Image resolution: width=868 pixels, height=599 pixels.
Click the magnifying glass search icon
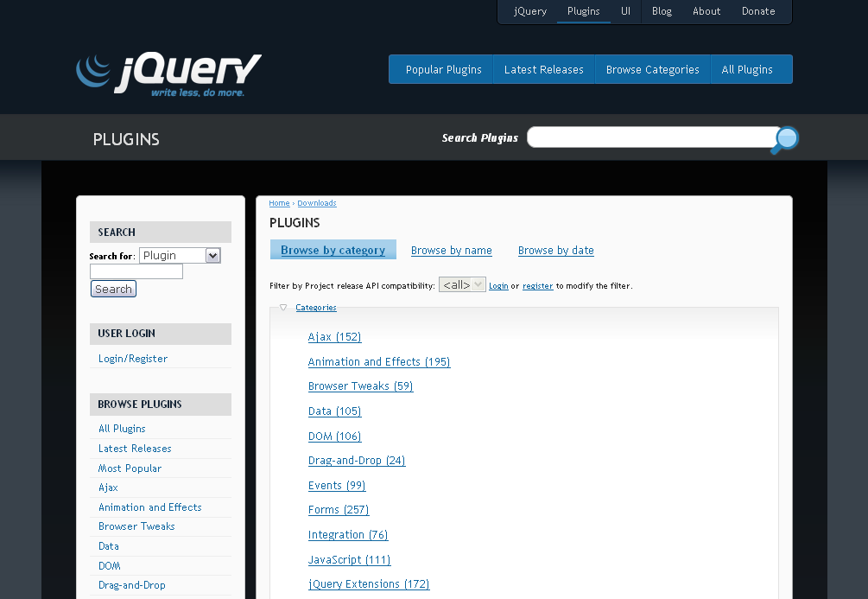click(x=784, y=139)
